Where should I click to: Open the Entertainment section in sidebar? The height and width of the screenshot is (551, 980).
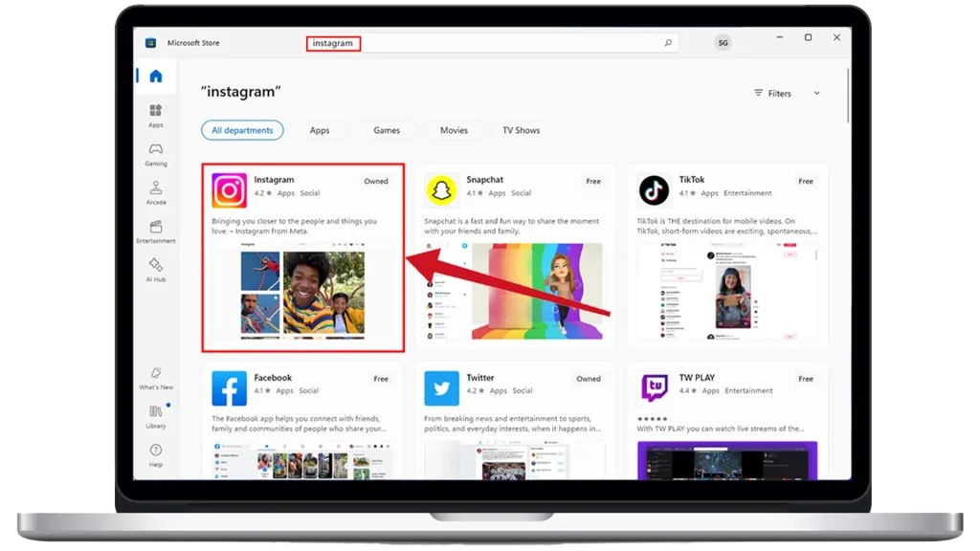tap(156, 231)
